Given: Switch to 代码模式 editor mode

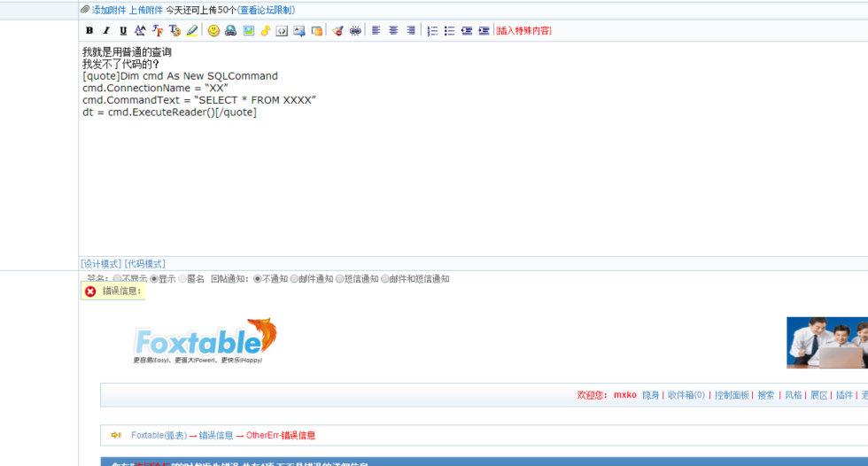Looking at the screenshot, I should pos(144,264).
